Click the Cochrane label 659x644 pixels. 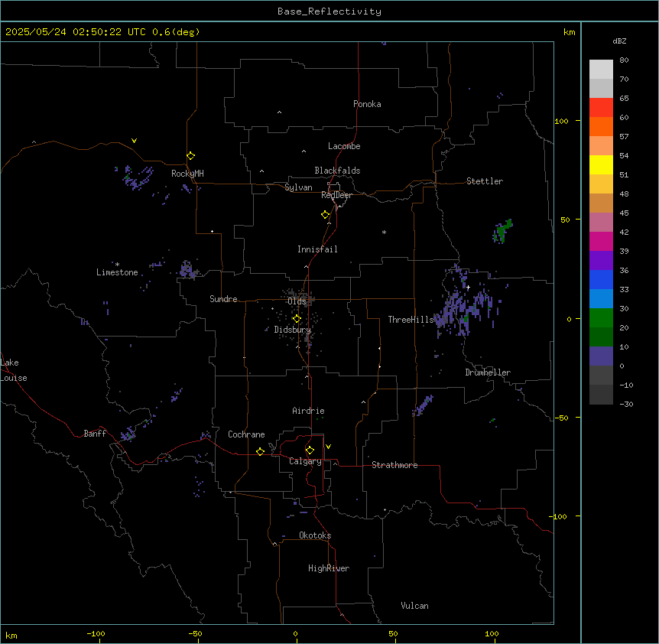pyautogui.click(x=246, y=434)
